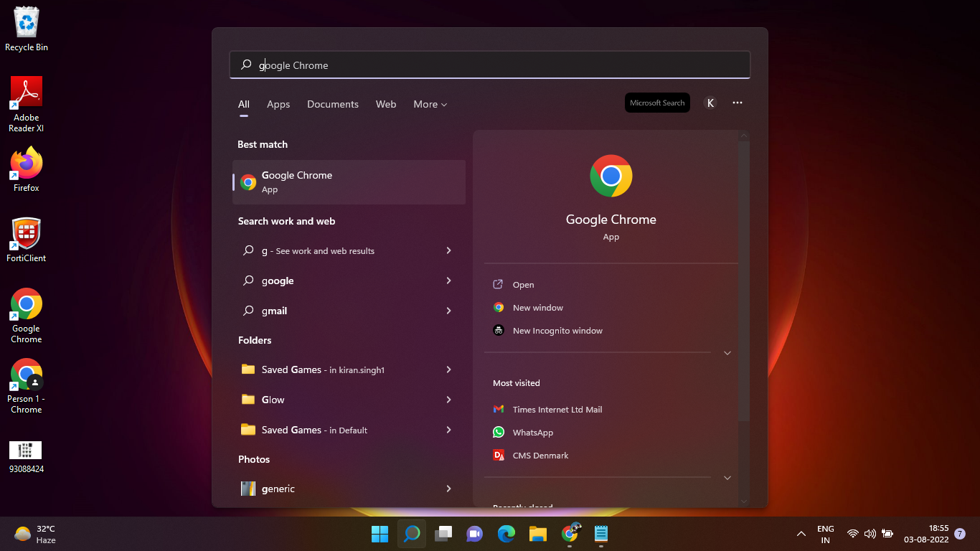The width and height of the screenshot is (980, 551).
Task: Expand arrow next to 'gmail' suggestion
Action: pyautogui.click(x=449, y=311)
